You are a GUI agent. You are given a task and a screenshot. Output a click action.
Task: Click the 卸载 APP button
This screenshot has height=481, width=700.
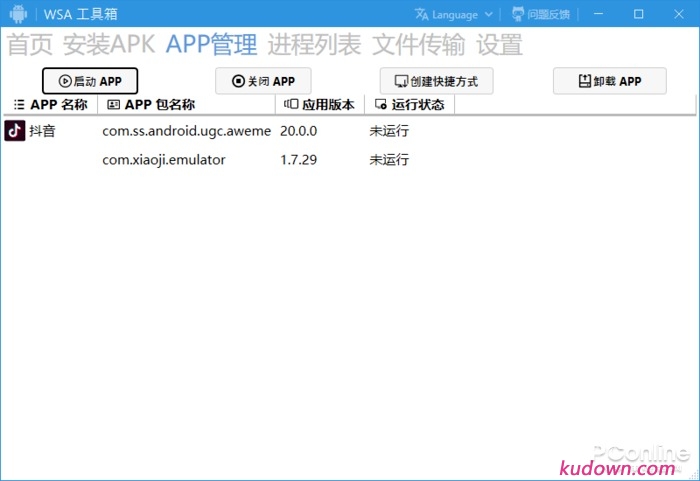point(610,81)
